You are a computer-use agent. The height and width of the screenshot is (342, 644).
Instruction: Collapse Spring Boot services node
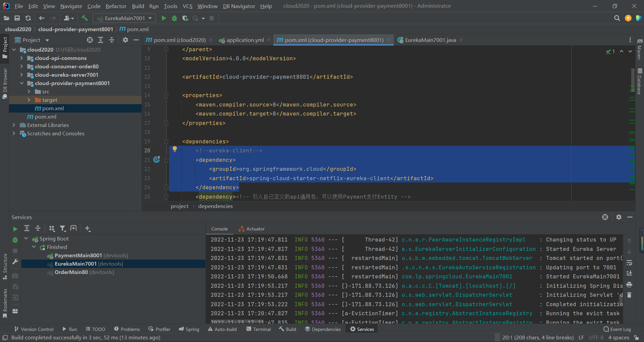(x=26, y=238)
